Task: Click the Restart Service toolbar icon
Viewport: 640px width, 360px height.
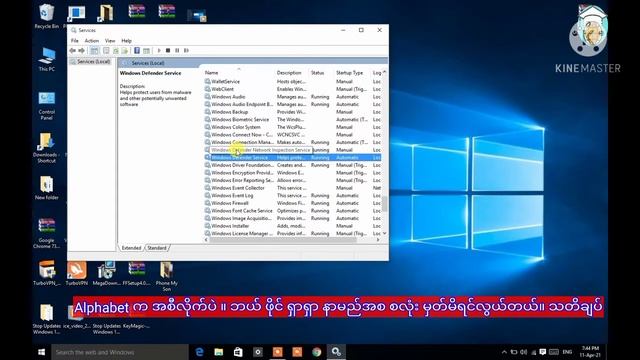Action: coord(186,51)
